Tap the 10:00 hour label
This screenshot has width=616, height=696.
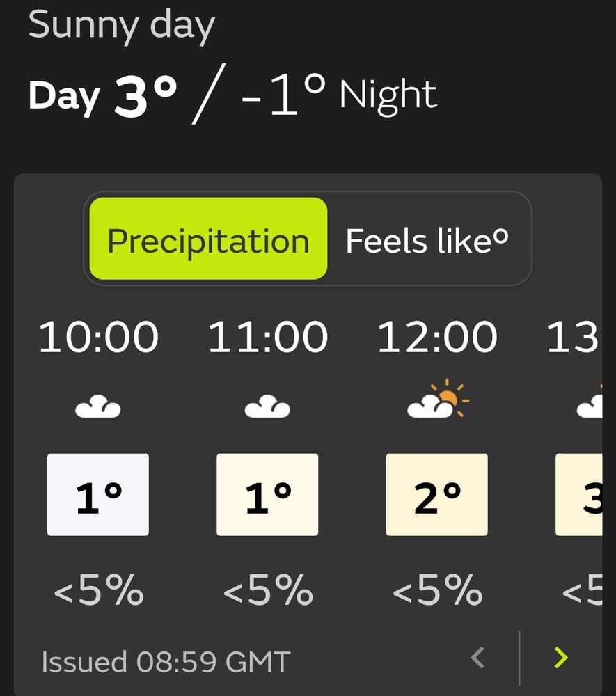(99, 337)
